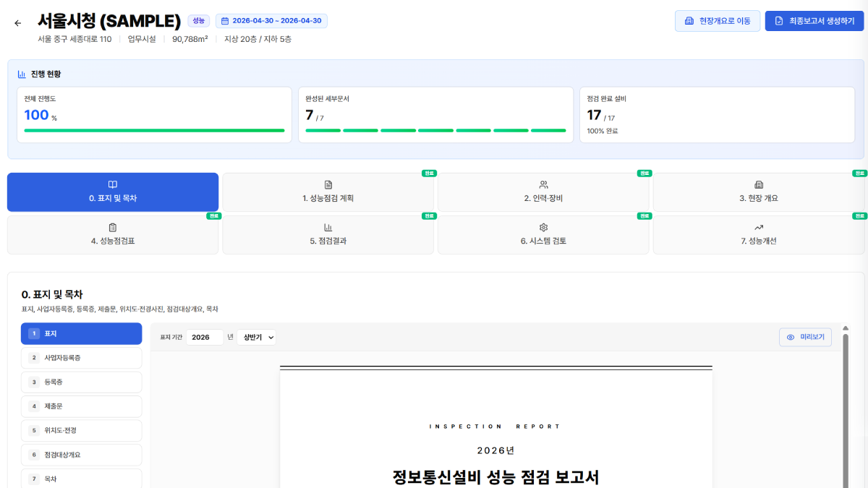This screenshot has width=868, height=488.
Task: Click the 업무시설 building type text
Action: (x=142, y=39)
